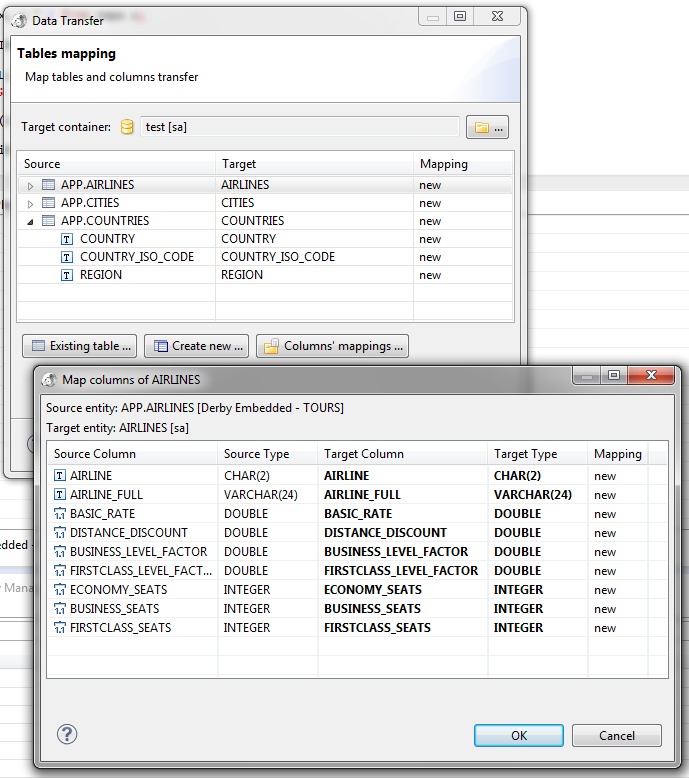Open Columns' mappings dialog button
The image size is (689, 778).
point(332,346)
